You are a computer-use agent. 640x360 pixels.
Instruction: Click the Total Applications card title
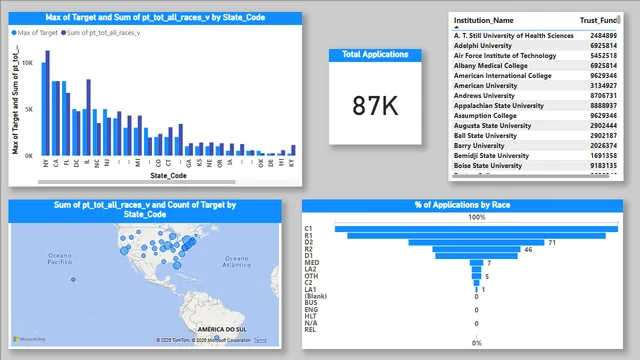coord(375,55)
